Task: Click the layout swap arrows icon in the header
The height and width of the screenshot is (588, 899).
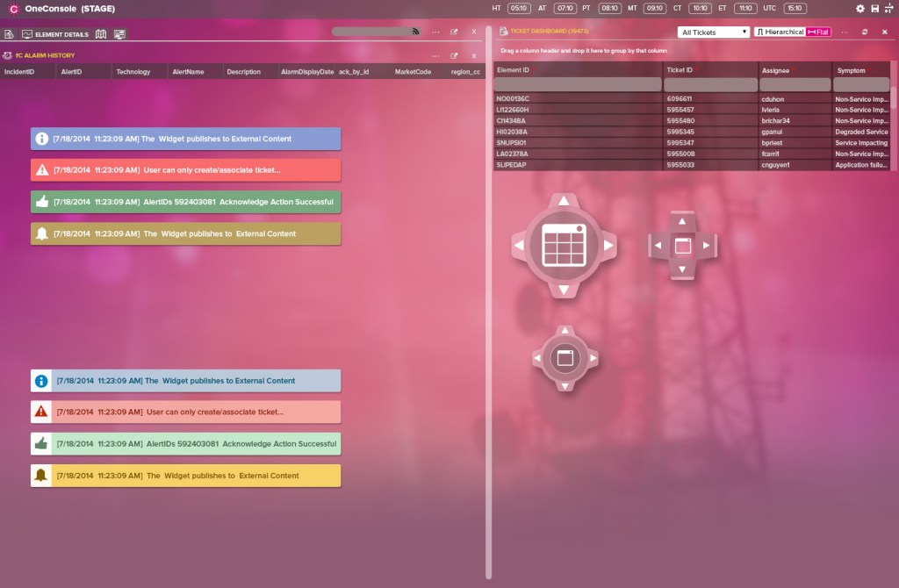Action: 888,9
